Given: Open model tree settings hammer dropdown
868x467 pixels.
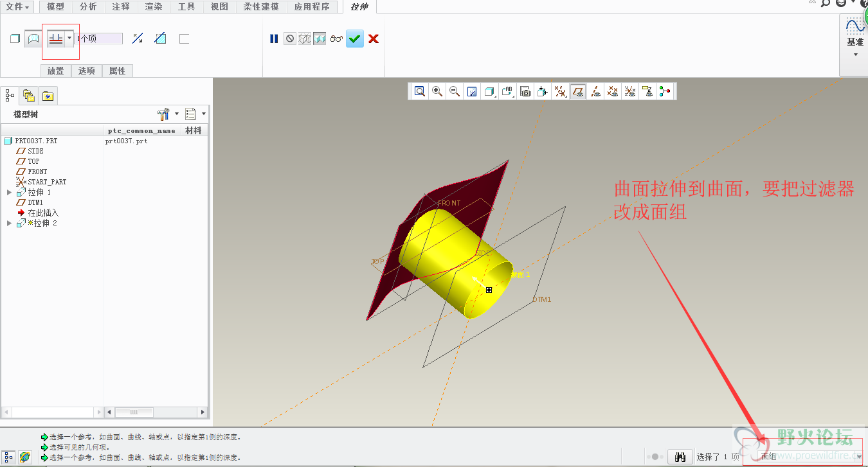Looking at the screenshot, I should pyautogui.click(x=168, y=114).
